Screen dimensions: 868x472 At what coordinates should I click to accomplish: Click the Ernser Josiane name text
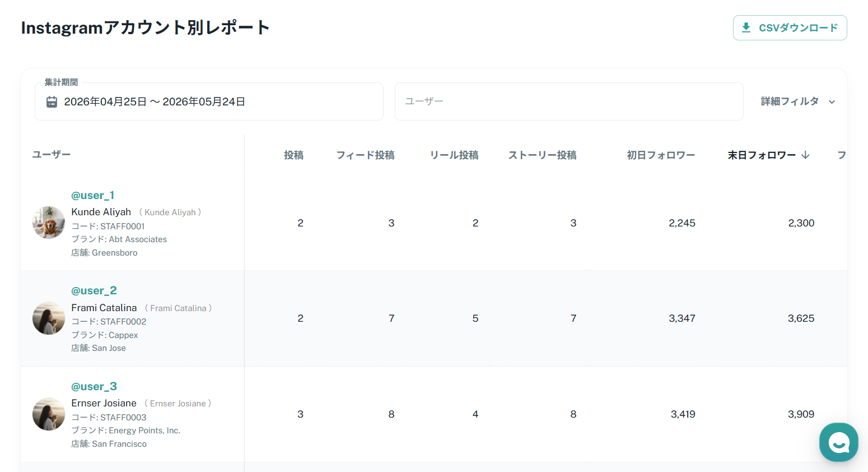(x=104, y=403)
